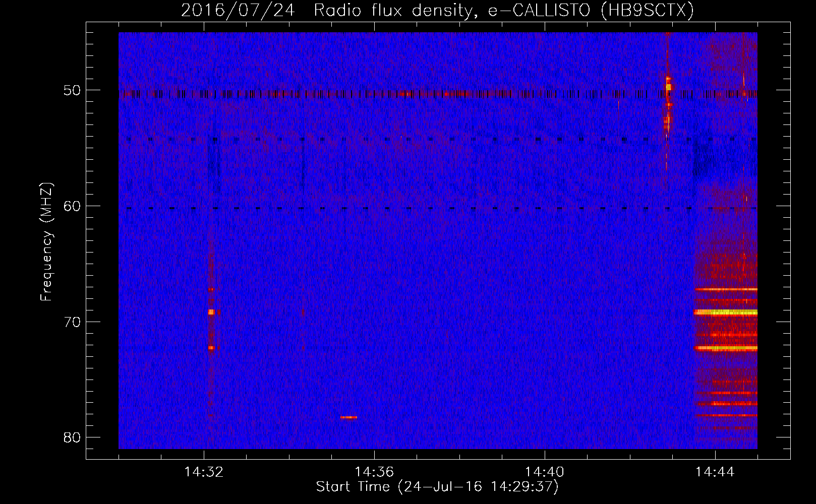The image size is (816, 504).
Task: Click the short orange streak near 78 MHz
Action: [348, 417]
